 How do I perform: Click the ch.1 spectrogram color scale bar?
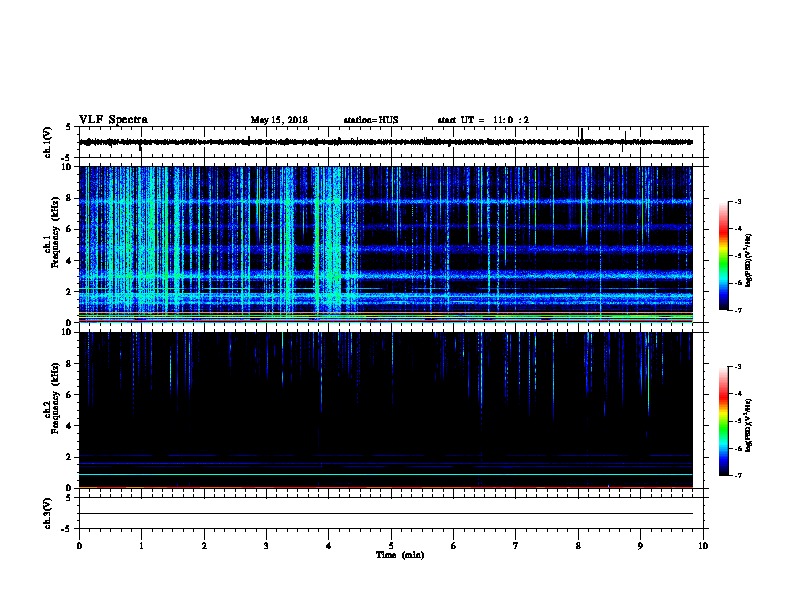(723, 256)
